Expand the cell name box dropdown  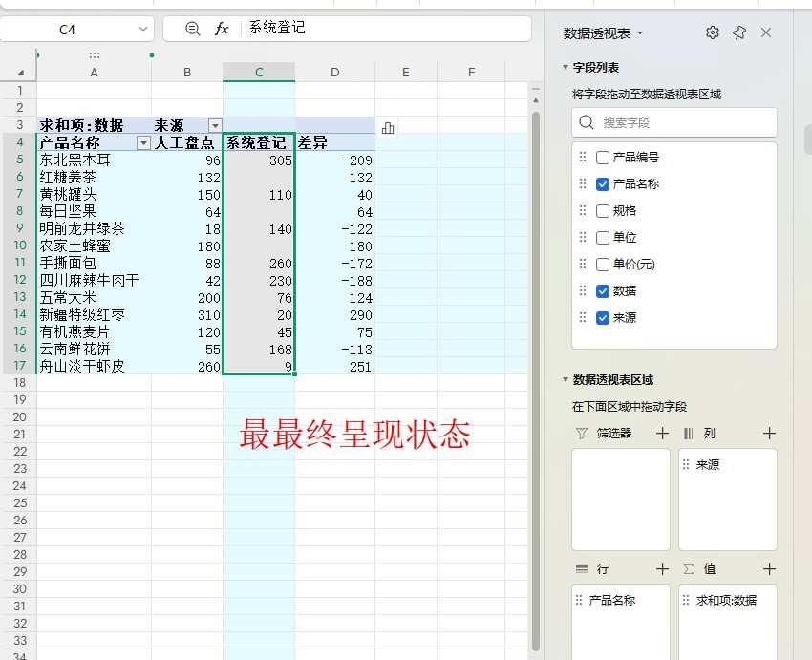pyautogui.click(x=143, y=29)
